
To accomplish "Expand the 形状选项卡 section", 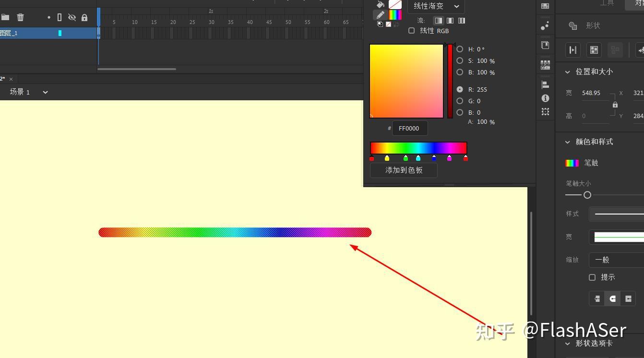I will (568, 343).
